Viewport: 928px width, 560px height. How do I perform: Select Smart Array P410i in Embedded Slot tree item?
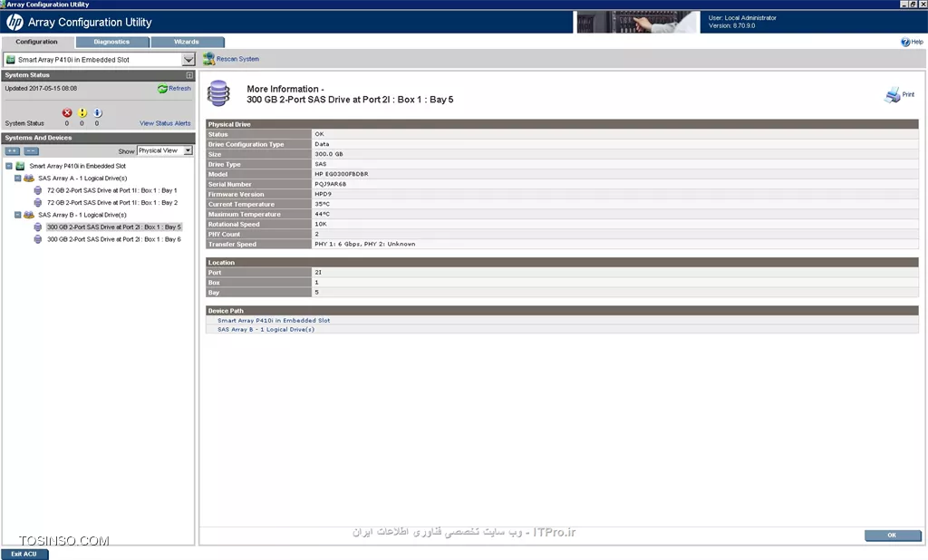pyautogui.click(x=78, y=167)
